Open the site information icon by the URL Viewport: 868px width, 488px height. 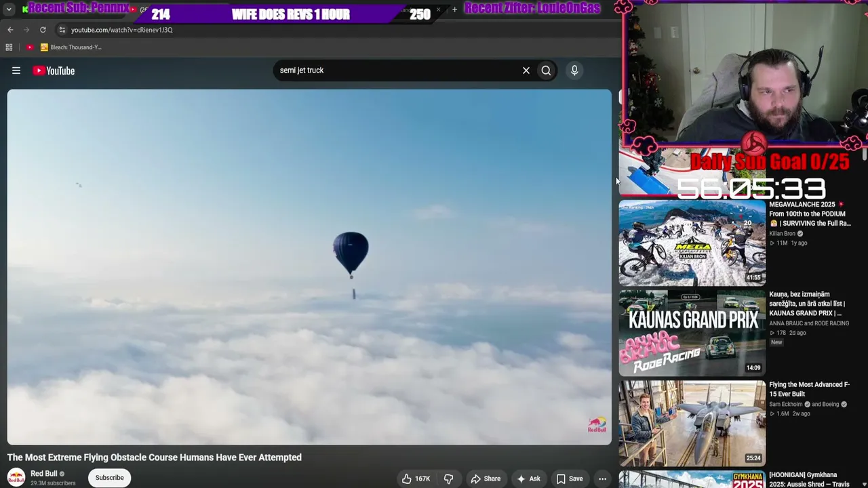coord(62,30)
